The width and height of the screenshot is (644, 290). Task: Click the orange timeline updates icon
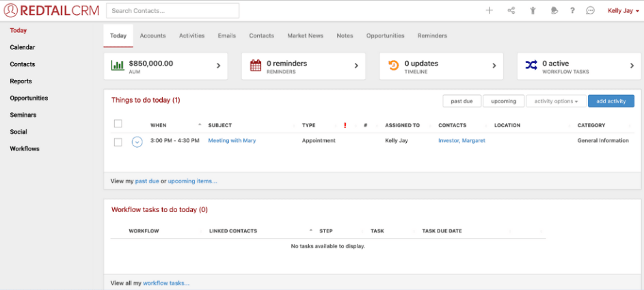pos(394,66)
